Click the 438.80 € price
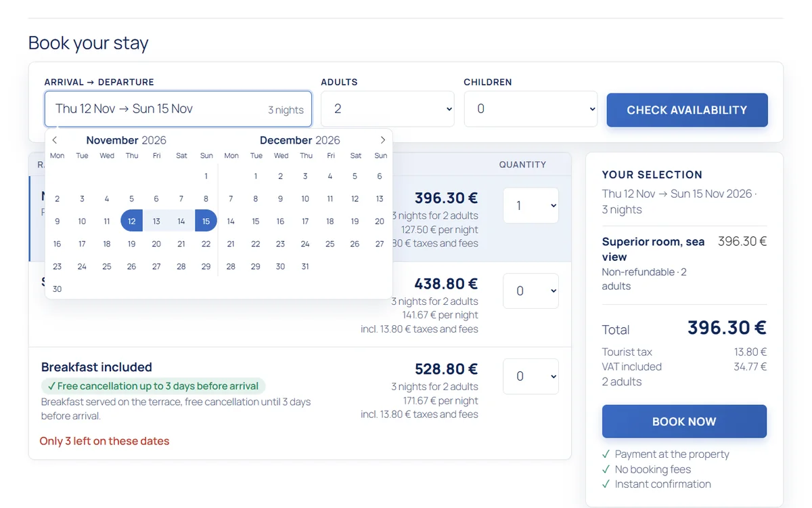Screen dimensions: 812x508 pyautogui.click(x=447, y=284)
